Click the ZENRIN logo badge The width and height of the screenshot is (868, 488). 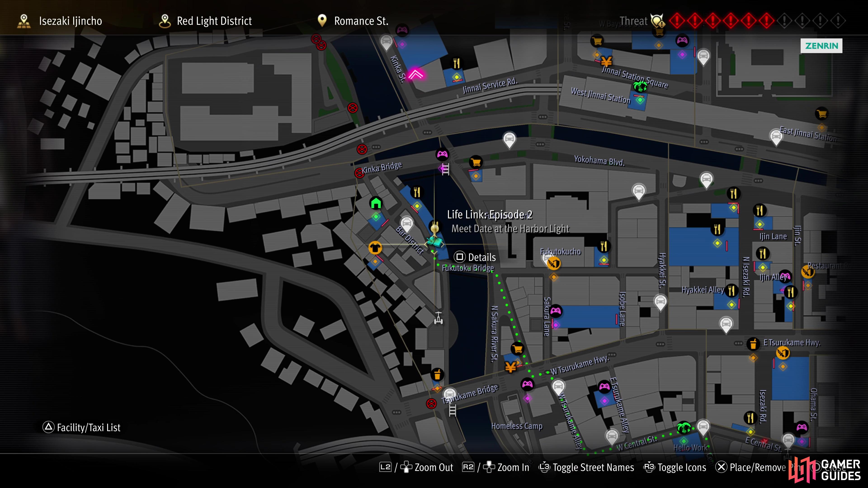coord(821,46)
